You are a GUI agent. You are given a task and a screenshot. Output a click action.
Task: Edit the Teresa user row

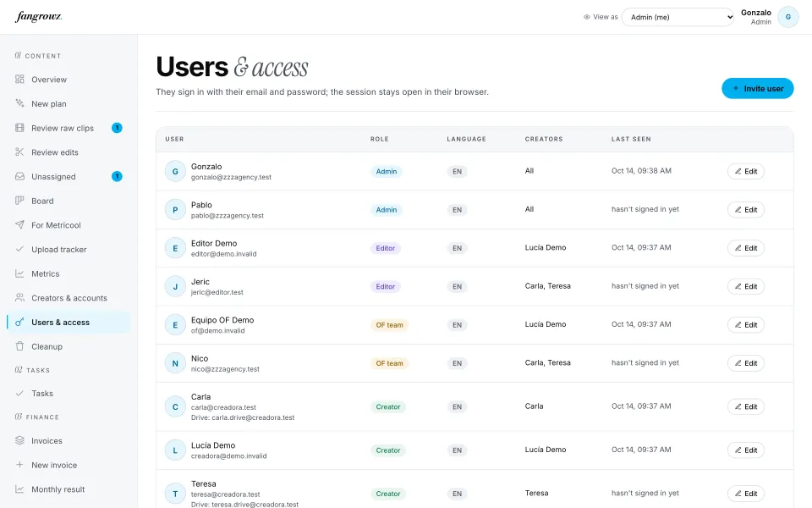coord(746,494)
